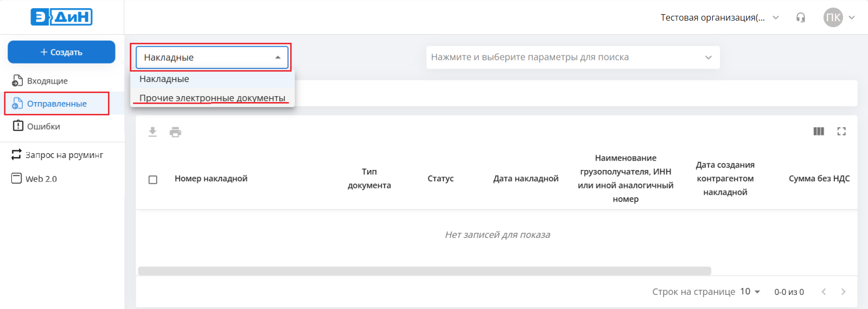Tick the select-all checkbox in table header
This screenshot has height=309, width=868.
pos(153,180)
